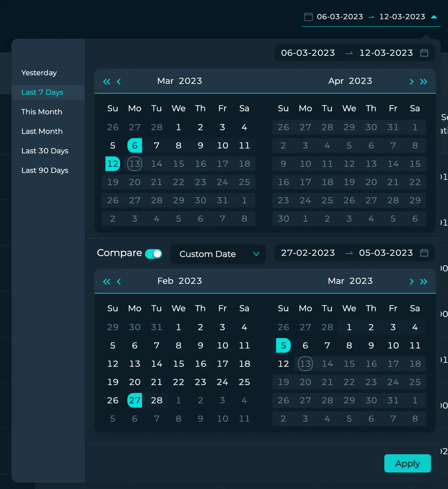Go to previous month arrow beside Feb 2023
This screenshot has height=489, width=448.
click(x=119, y=282)
